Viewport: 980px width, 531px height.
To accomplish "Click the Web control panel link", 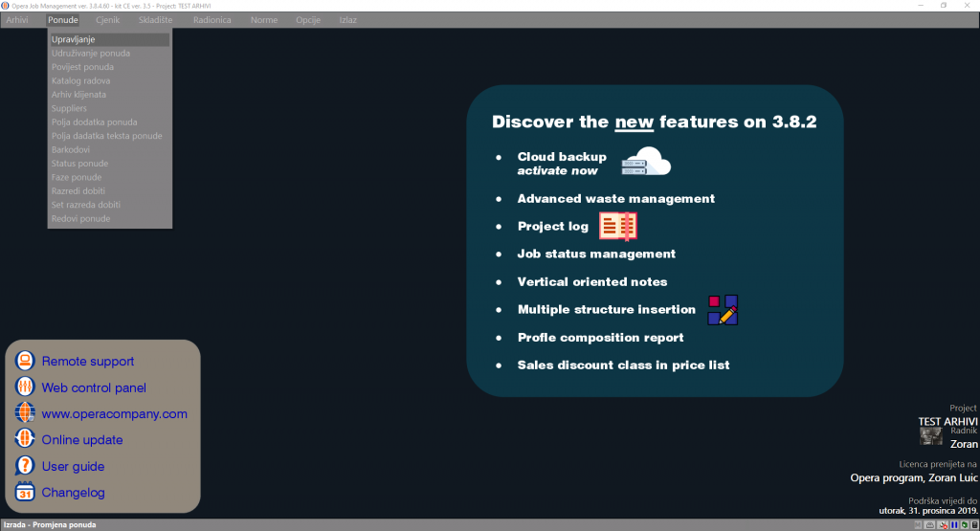I will [94, 387].
